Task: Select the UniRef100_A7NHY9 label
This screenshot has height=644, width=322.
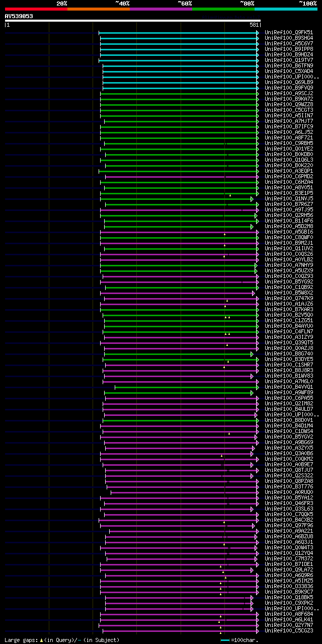Action: (289, 265)
